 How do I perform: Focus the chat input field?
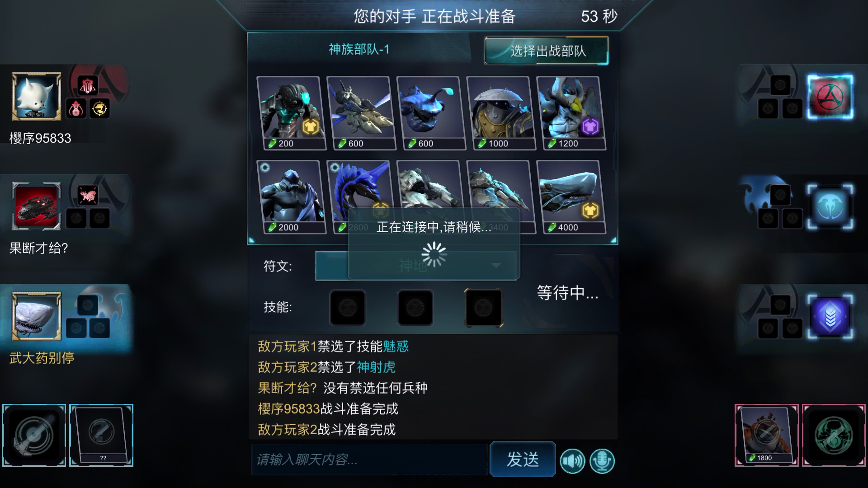pos(370,460)
